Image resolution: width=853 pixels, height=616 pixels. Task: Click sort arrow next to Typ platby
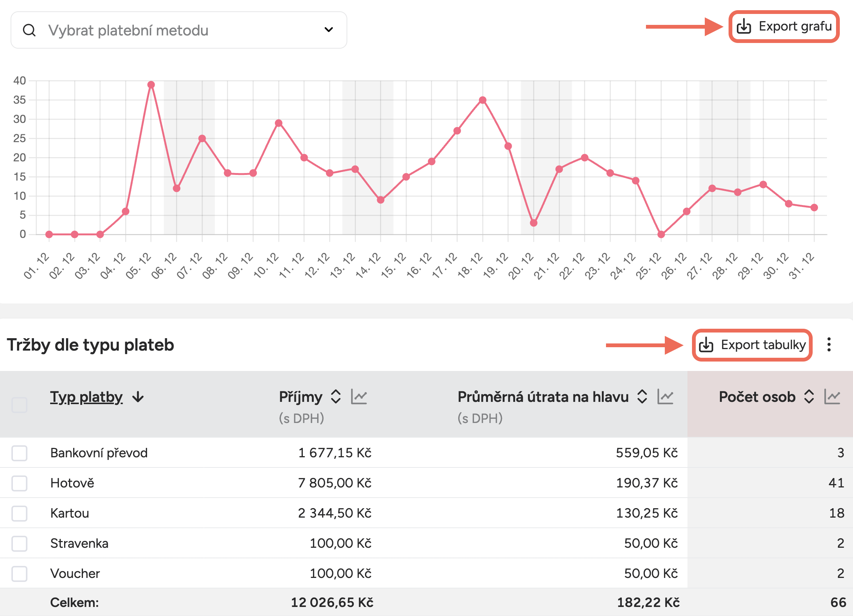coord(138,397)
